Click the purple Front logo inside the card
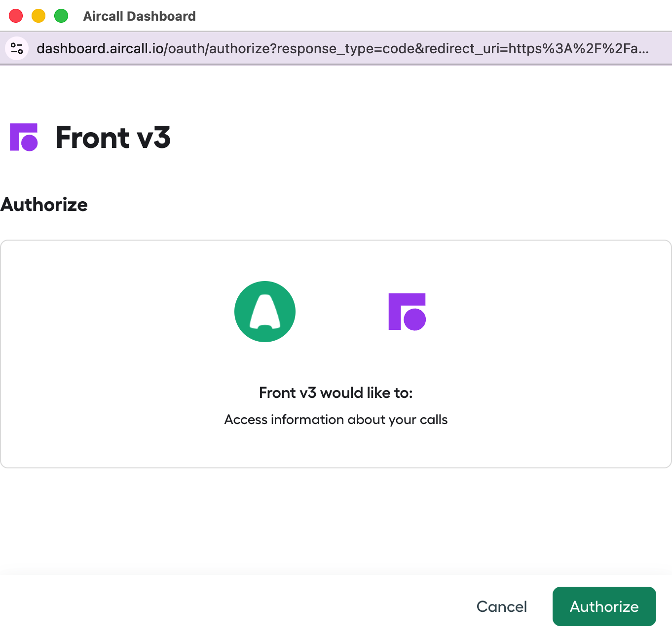 coord(407,312)
